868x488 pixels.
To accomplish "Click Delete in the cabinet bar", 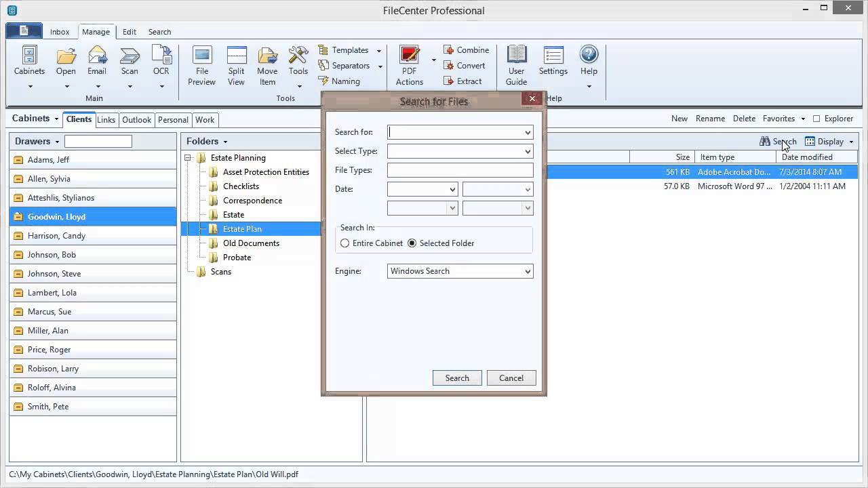I will click(x=744, y=119).
